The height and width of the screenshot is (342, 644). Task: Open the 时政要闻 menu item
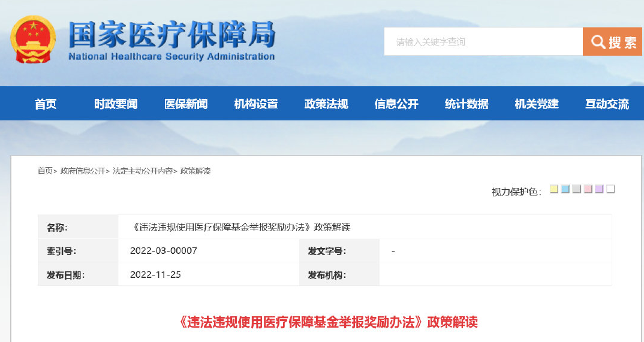(x=116, y=104)
